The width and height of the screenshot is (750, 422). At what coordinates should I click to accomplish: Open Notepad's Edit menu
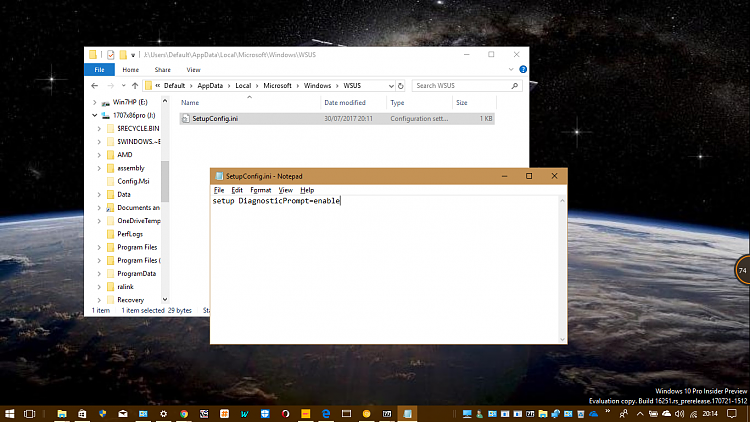tap(237, 190)
